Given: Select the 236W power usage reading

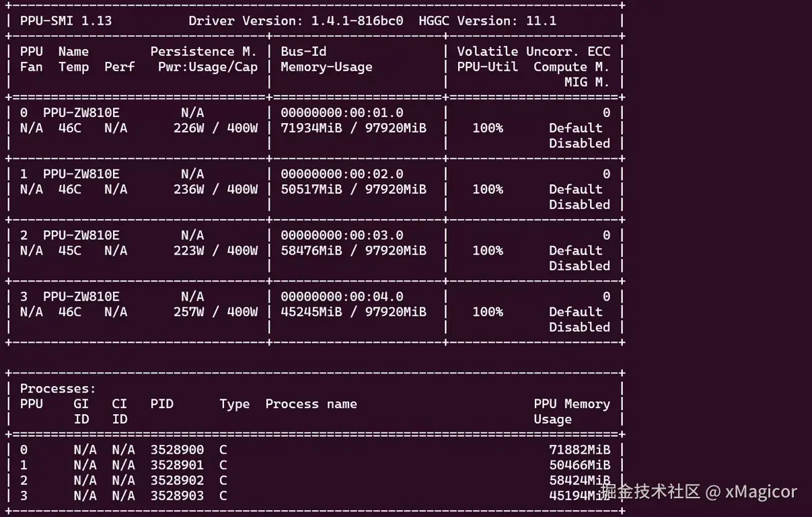Looking at the screenshot, I should (x=188, y=189).
